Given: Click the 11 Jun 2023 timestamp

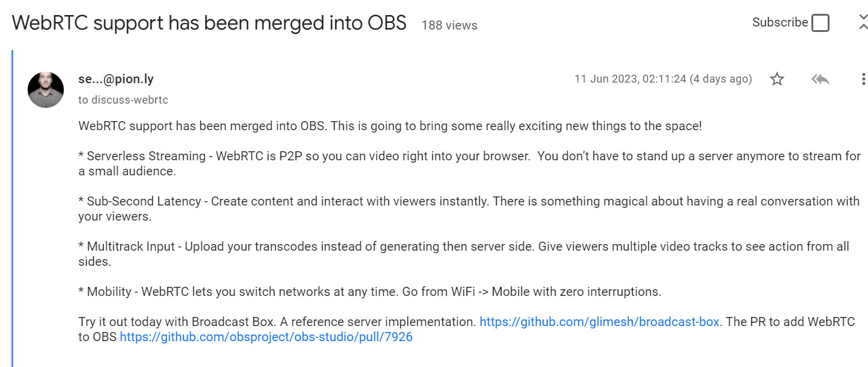Looking at the screenshot, I should point(663,79).
